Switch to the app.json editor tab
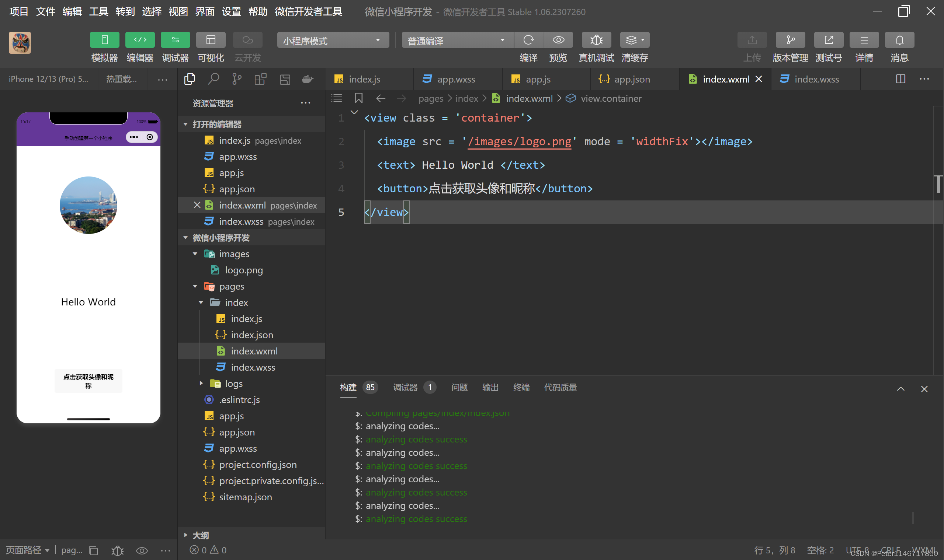Viewport: 944px width, 560px height. pyautogui.click(x=632, y=79)
